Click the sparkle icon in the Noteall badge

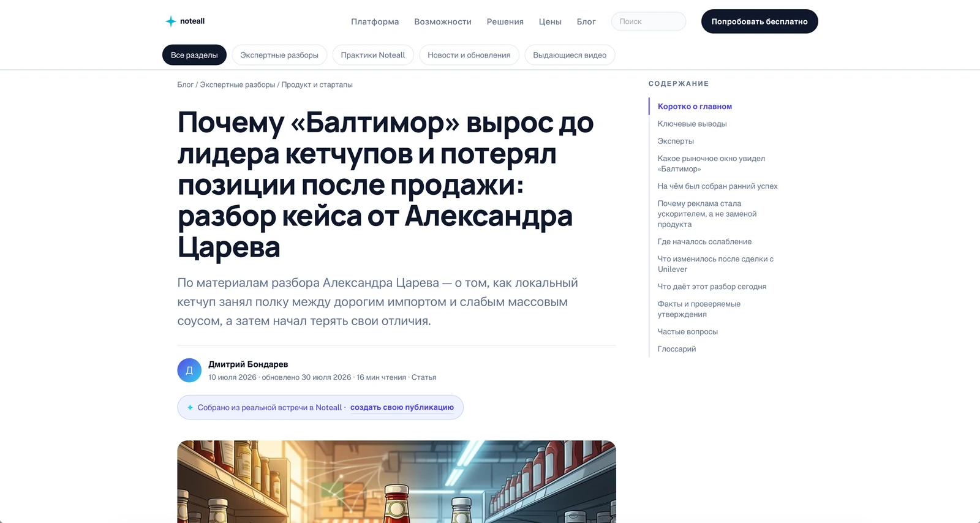pyautogui.click(x=190, y=407)
